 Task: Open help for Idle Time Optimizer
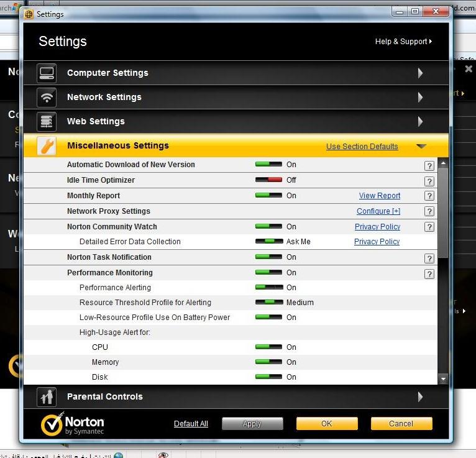point(429,181)
